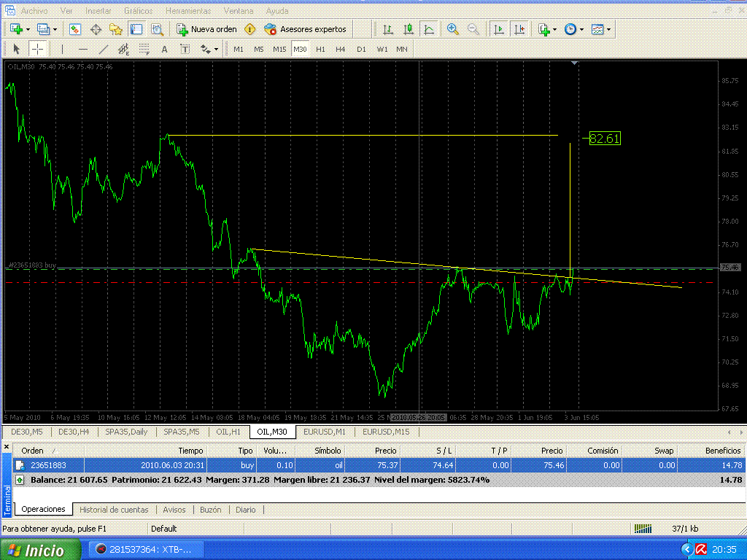
Task: Open the templates dropdown arrow
Action: (609, 30)
